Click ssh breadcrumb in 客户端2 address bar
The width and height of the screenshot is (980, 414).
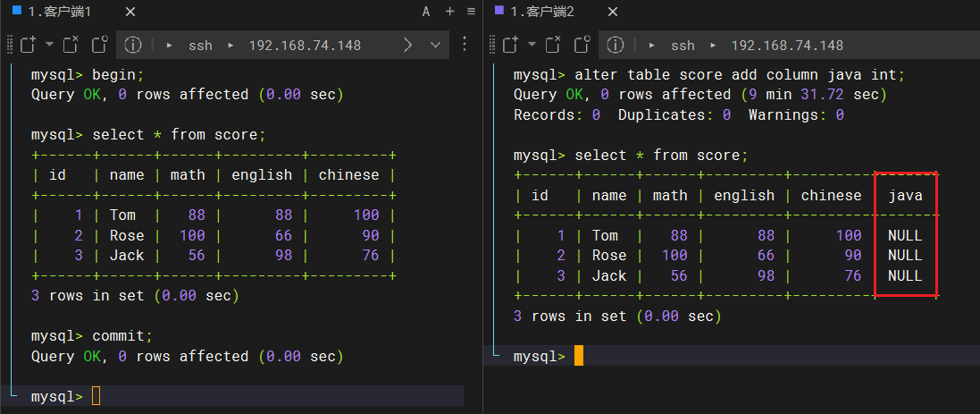683,46
